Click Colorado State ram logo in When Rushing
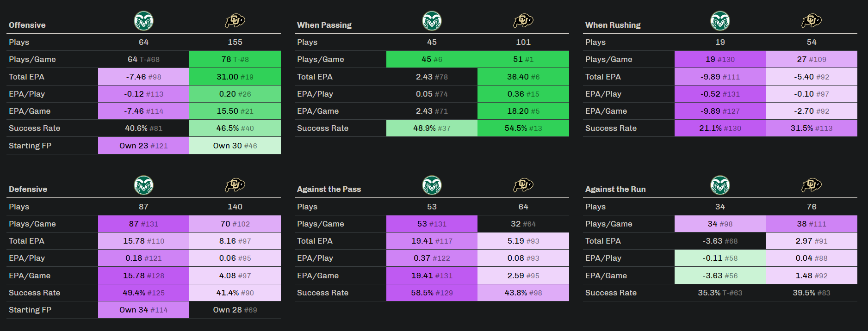This screenshot has height=331, width=868. pos(720,21)
